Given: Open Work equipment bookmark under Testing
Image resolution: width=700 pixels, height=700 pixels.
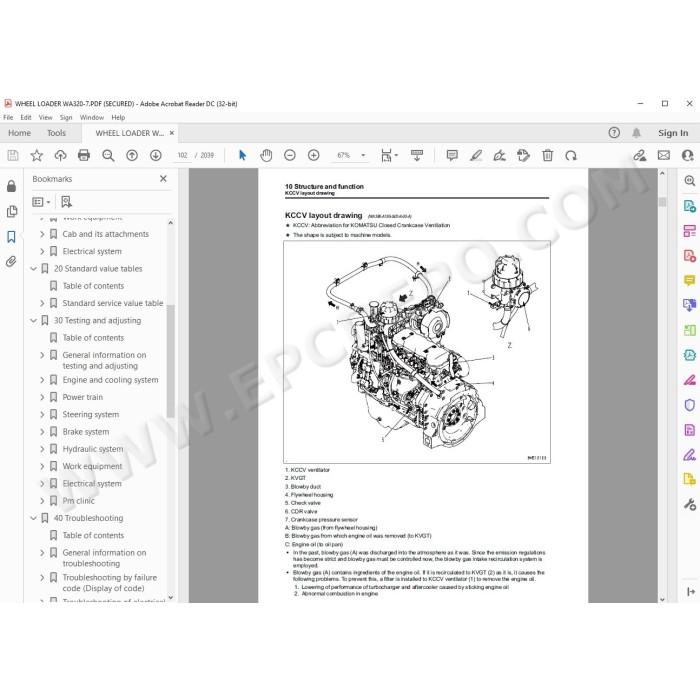Looking at the screenshot, I should coord(92,467).
